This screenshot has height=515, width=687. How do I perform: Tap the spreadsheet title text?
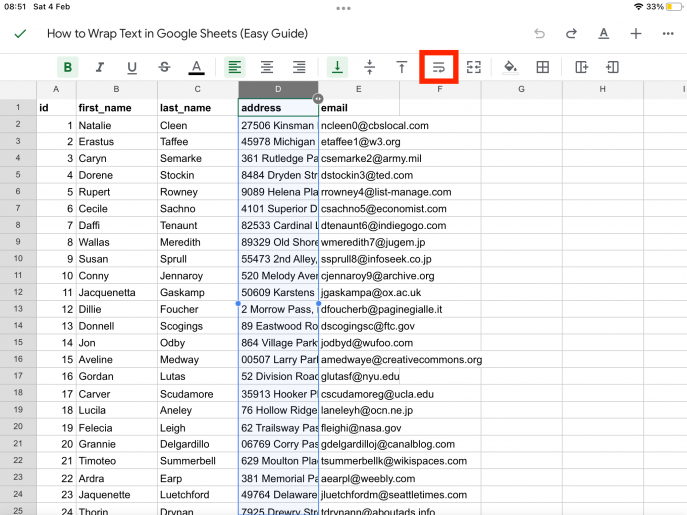coord(177,34)
